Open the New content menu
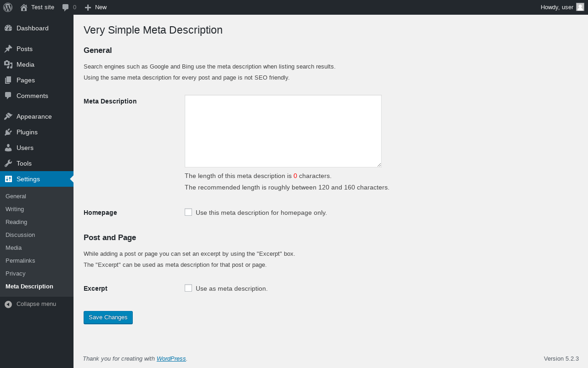The height and width of the screenshot is (368, 588). 96,7
